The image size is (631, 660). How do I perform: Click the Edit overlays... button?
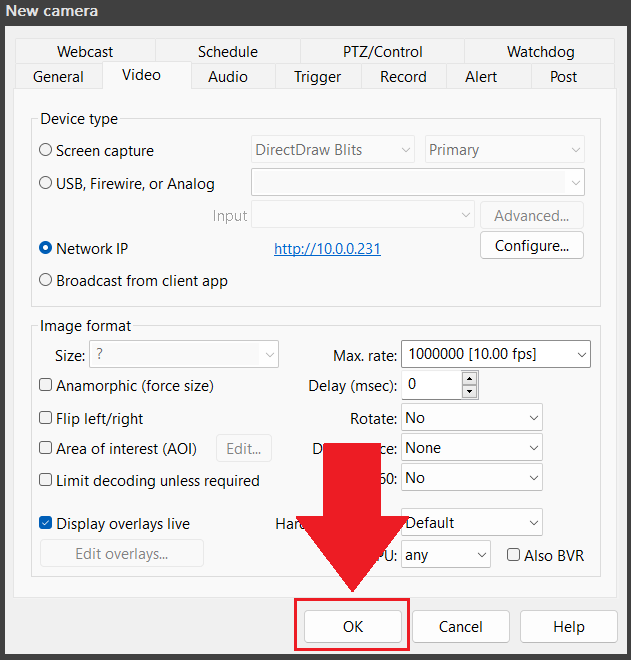tap(122, 554)
